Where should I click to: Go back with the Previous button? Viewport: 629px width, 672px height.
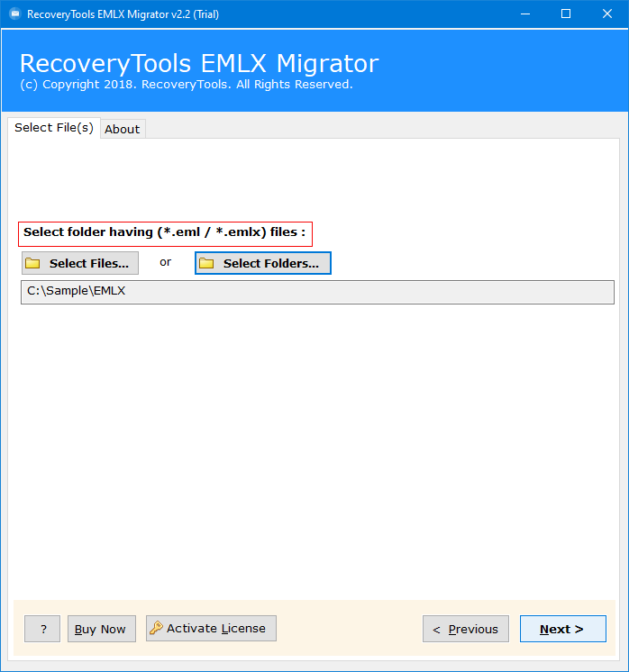coord(466,629)
